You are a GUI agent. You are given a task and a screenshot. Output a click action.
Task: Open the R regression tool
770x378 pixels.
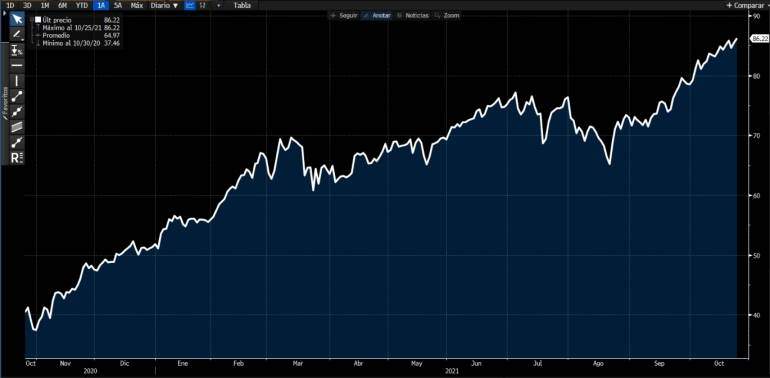[17, 158]
